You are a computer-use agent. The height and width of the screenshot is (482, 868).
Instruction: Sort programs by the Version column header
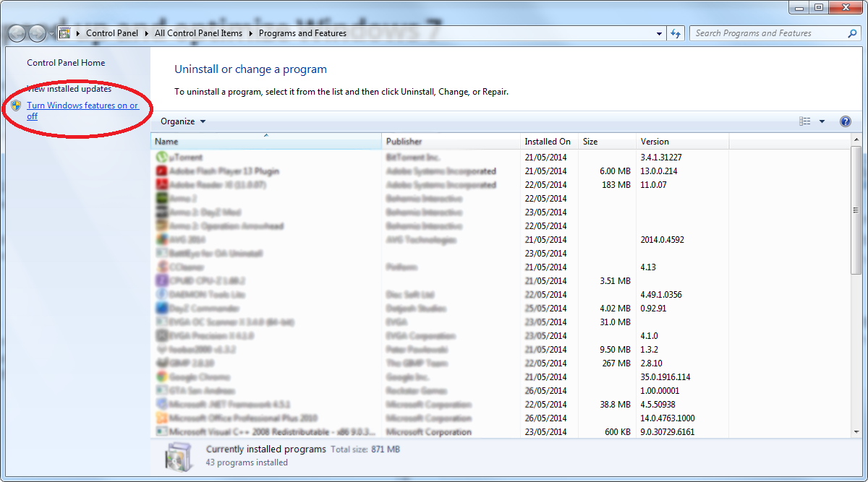point(683,142)
